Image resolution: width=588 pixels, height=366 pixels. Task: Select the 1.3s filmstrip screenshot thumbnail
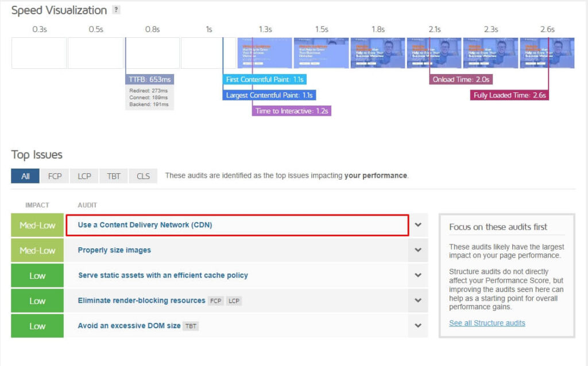point(265,53)
